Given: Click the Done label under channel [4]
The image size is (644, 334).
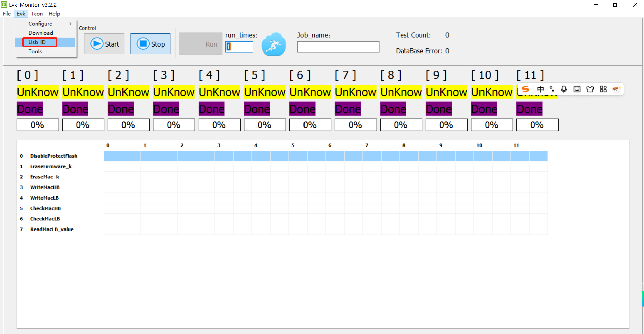Looking at the screenshot, I should tap(212, 109).
